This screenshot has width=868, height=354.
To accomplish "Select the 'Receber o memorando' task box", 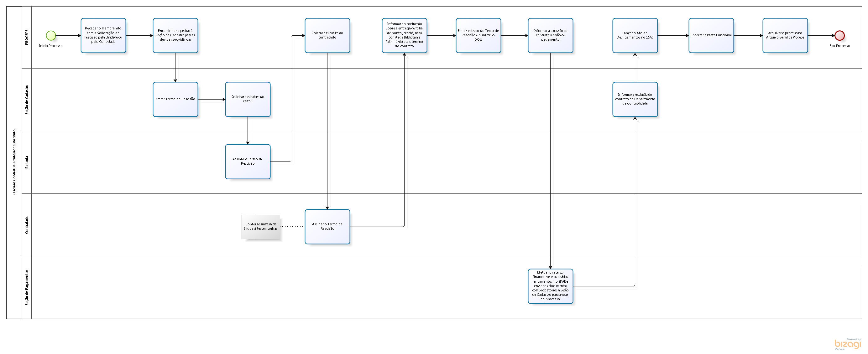I will 103,35.
